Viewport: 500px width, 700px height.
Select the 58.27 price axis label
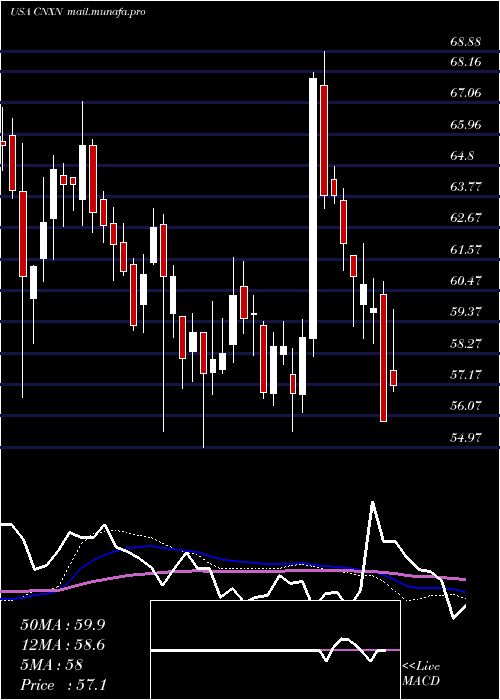(466, 343)
